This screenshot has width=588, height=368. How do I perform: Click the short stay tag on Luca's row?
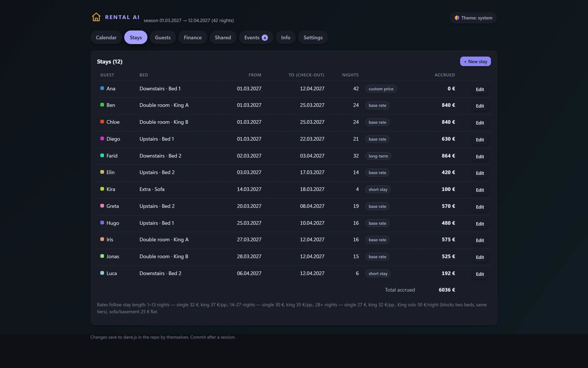(x=378, y=274)
